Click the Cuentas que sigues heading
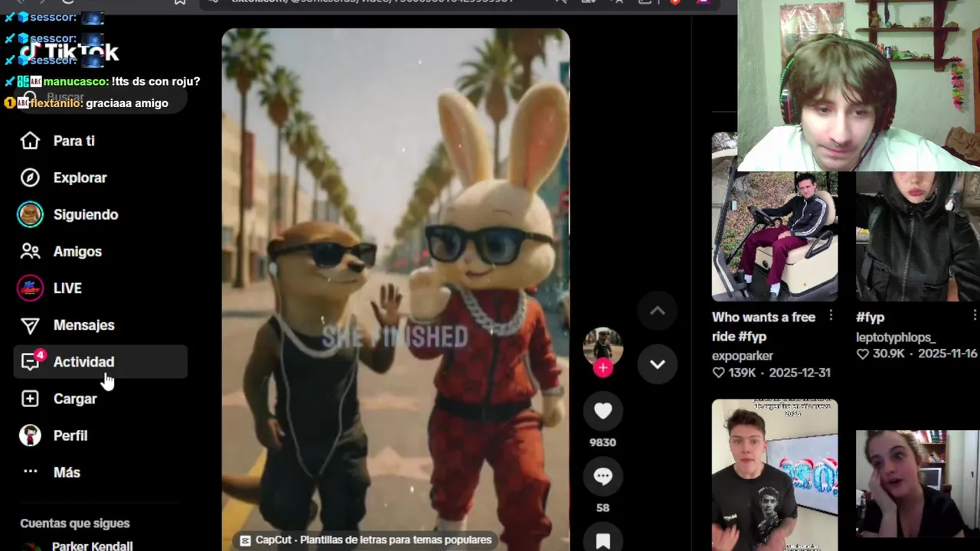980x551 pixels. pyautogui.click(x=75, y=523)
